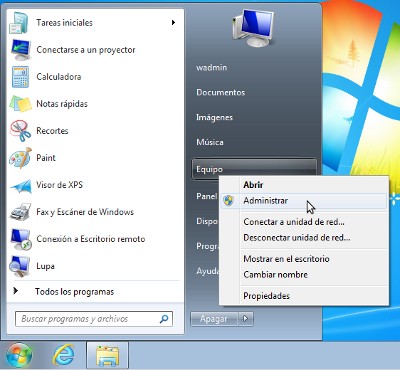Open Documentos in the right pane
This screenshot has height=370, width=400.
pos(220,92)
